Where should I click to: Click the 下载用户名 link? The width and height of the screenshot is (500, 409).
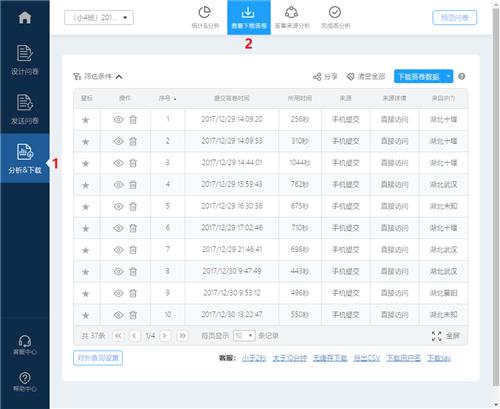403,358
